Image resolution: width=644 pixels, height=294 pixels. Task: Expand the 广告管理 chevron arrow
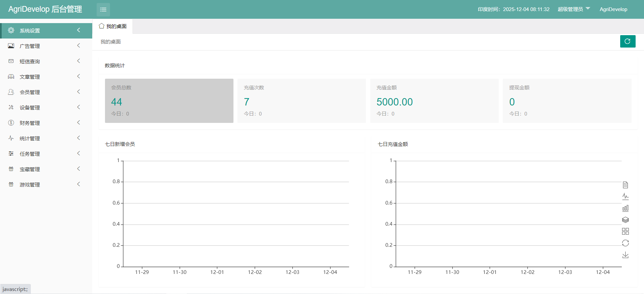(78, 46)
